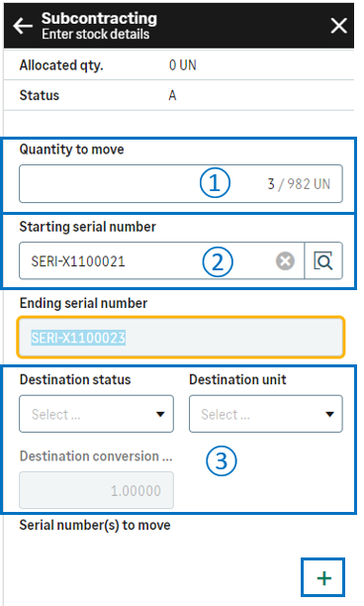Click the SERI-X1100021 starting serial text
The width and height of the screenshot is (364, 606).
click(x=78, y=261)
